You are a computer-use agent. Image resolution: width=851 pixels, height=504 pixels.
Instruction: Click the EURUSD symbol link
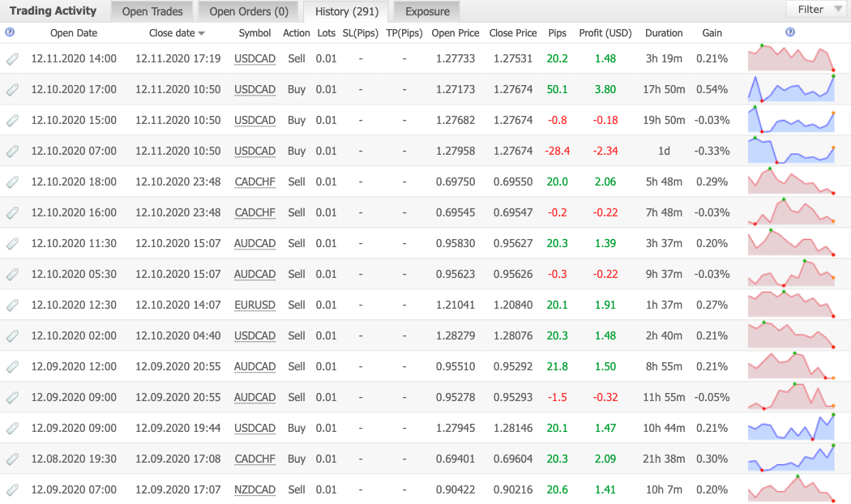click(x=254, y=305)
